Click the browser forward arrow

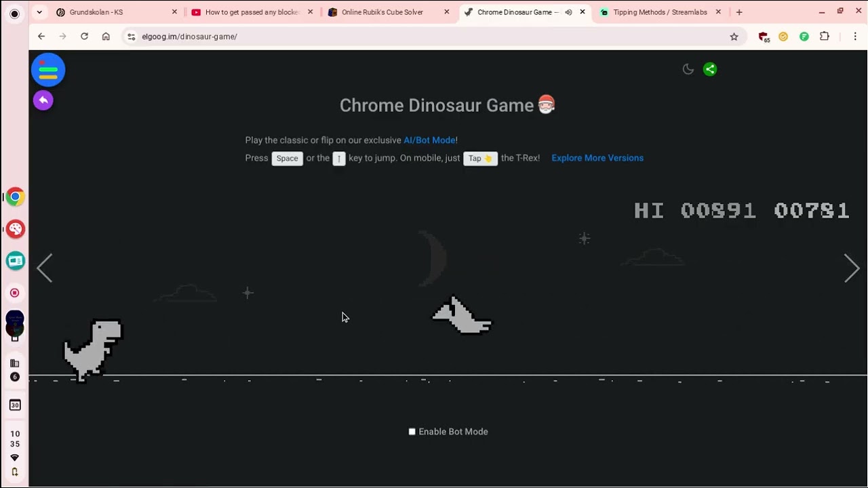(62, 37)
